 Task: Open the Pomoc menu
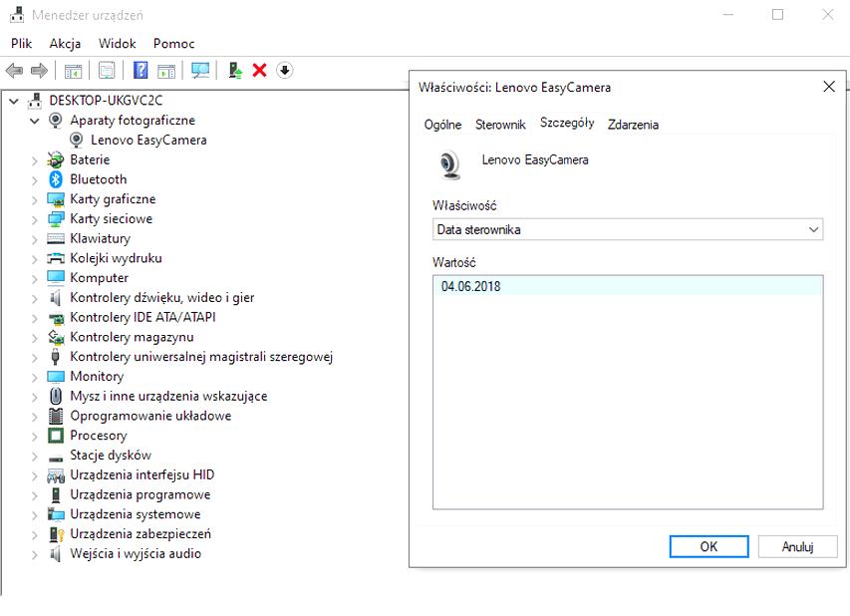[x=174, y=44]
